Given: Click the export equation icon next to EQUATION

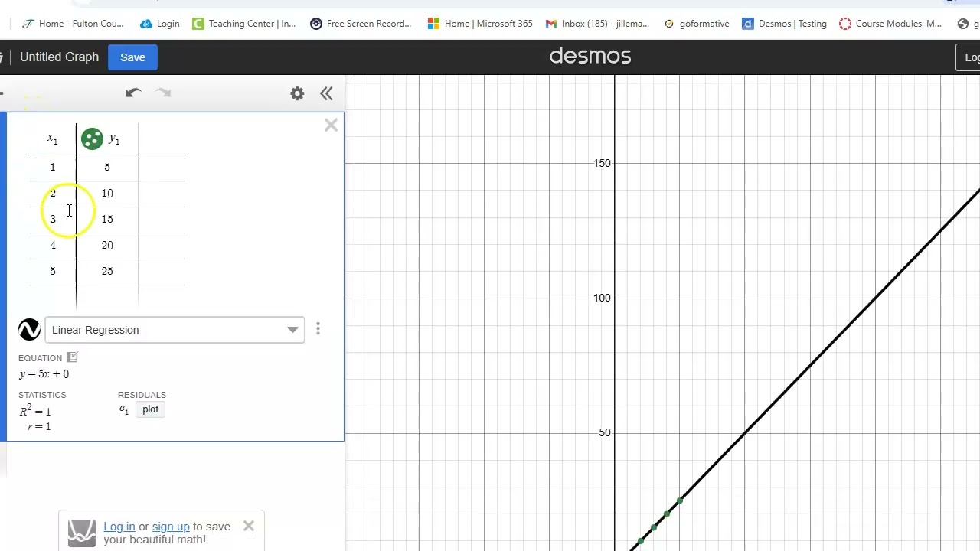Looking at the screenshot, I should pos(72,357).
